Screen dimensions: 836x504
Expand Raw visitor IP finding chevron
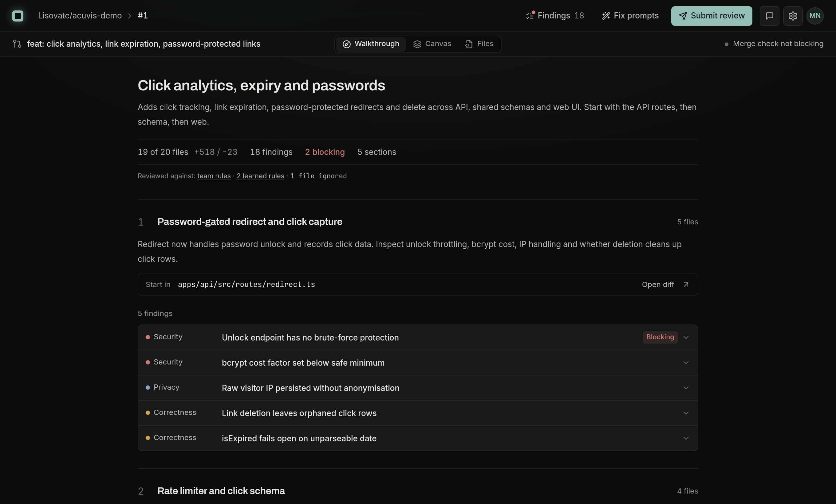click(686, 388)
